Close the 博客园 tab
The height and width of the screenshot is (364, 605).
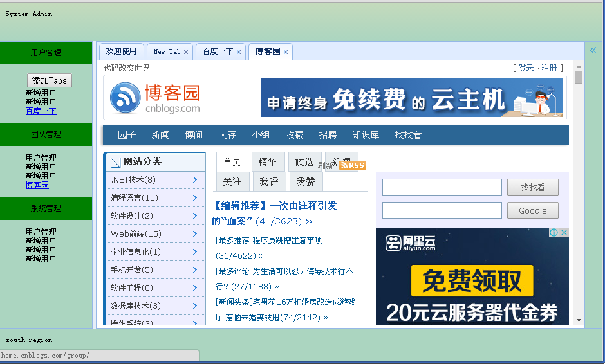(286, 52)
